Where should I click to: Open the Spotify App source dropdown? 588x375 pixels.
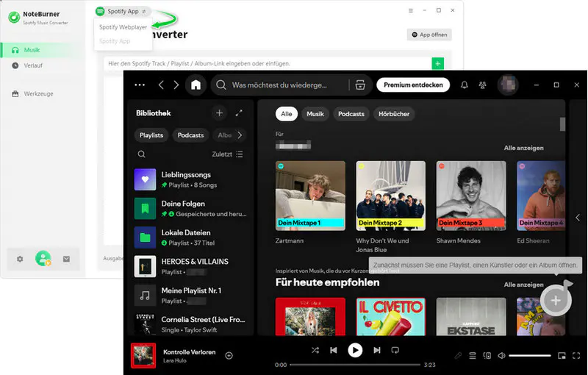click(123, 11)
